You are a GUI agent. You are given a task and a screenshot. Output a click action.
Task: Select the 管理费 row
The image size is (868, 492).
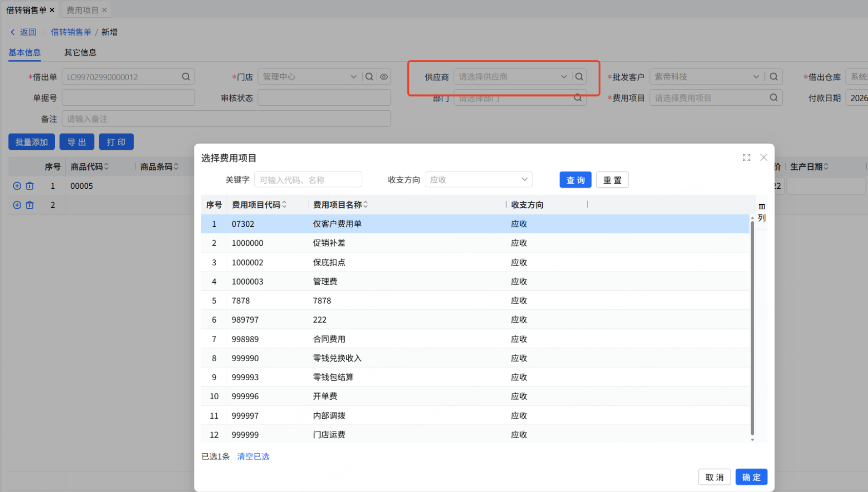pos(475,281)
